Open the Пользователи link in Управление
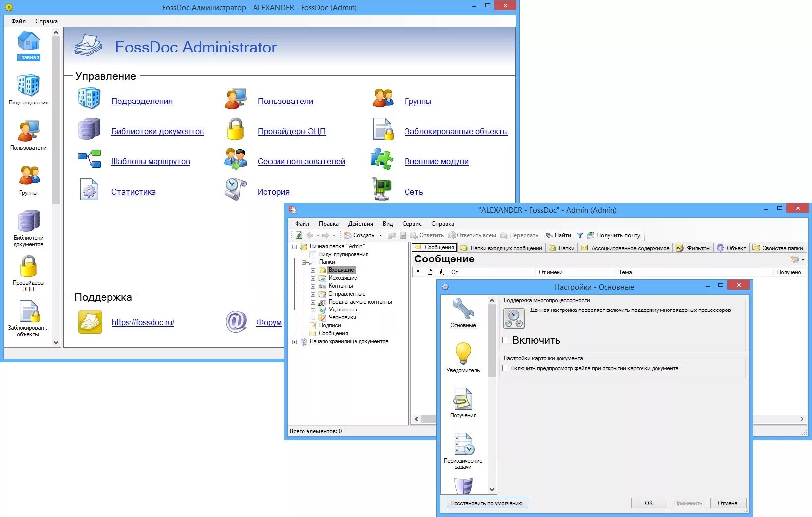 pyautogui.click(x=286, y=101)
